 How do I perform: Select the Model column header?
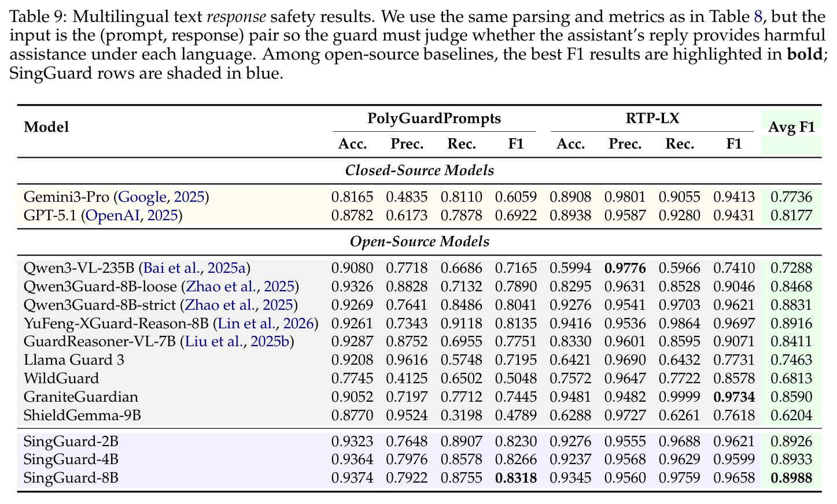(46, 127)
